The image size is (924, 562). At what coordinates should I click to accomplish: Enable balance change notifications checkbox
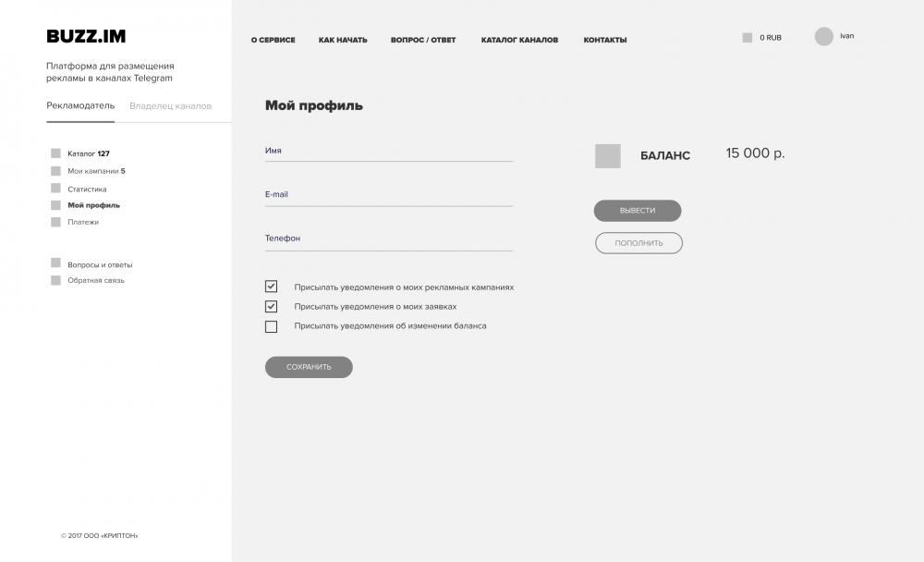tap(271, 326)
